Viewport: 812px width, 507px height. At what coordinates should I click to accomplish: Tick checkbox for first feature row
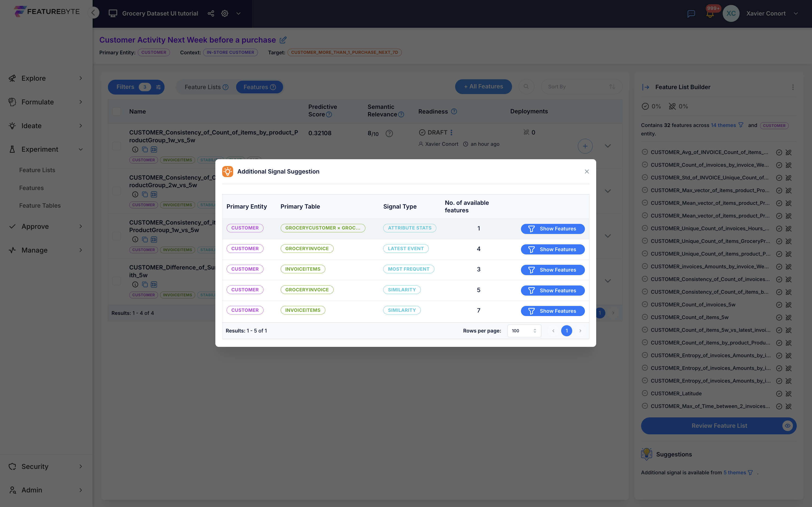pyautogui.click(x=117, y=146)
